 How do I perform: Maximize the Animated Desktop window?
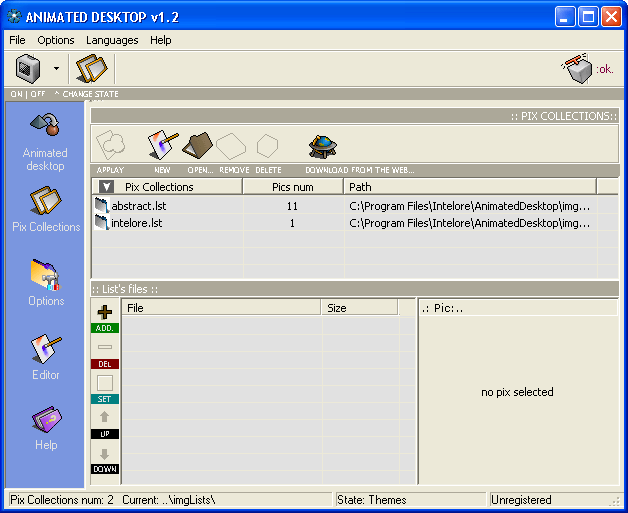click(588, 17)
